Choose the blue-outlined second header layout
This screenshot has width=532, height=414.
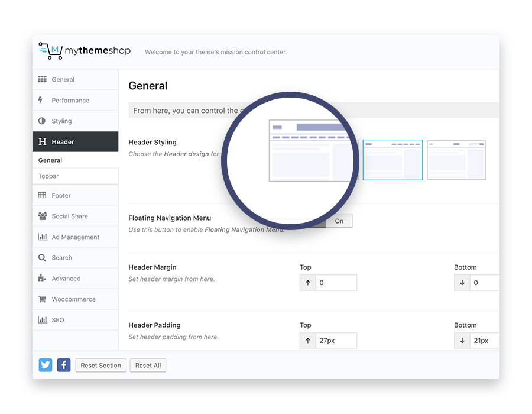392,160
